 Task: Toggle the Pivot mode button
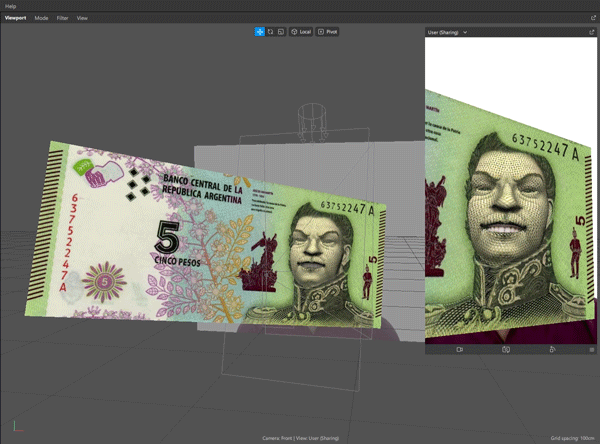coord(328,32)
